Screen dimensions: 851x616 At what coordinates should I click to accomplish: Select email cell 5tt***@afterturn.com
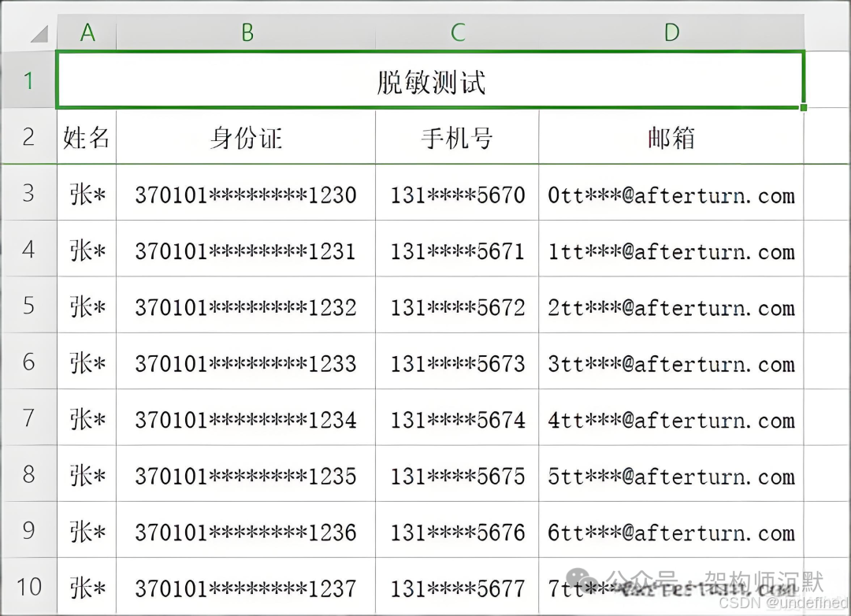click(671, 474)
